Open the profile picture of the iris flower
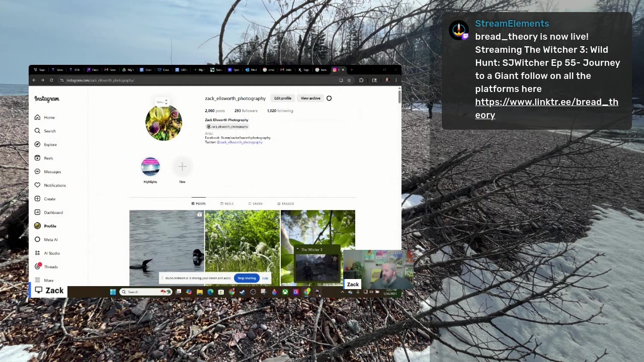This screenshot has width=644, height=362. tap(164, 122)
